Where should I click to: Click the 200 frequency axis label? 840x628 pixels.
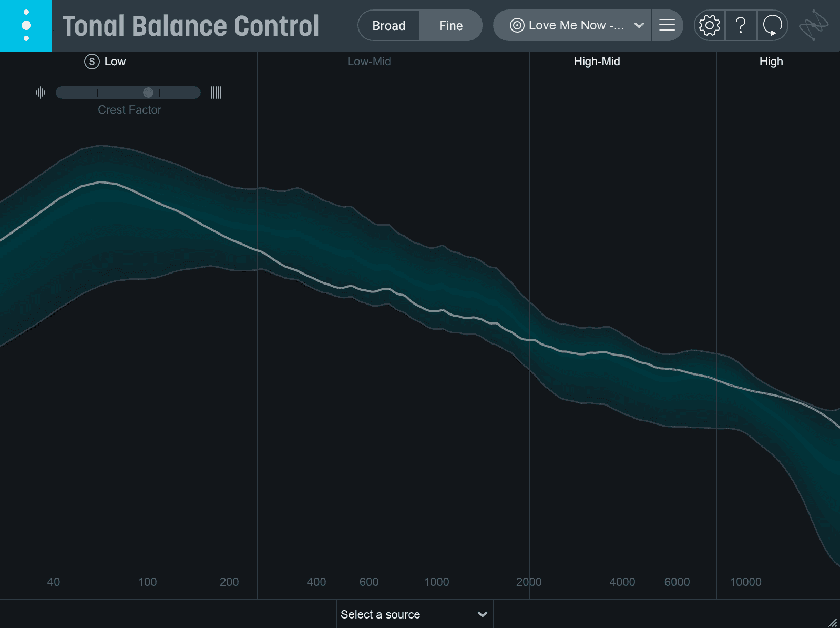click(229, 582)
